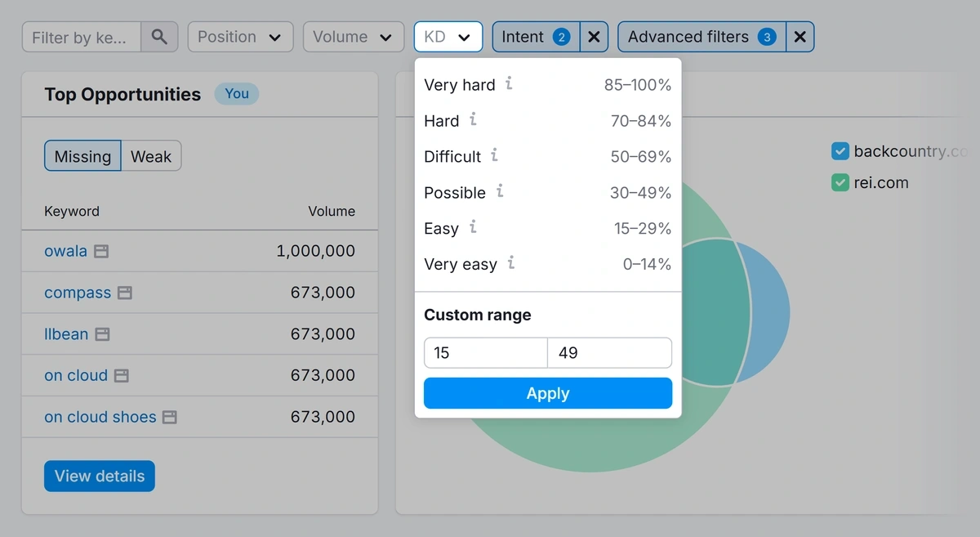Image resolution: width=980 pixels, height=537 pixels.
Task: Click the View details button
Action: (x=100, y=476)
